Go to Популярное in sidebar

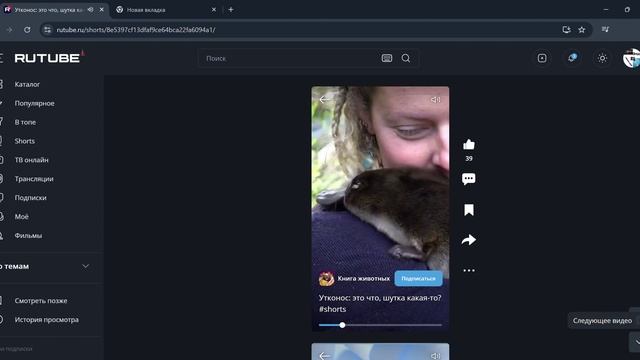(34, 103)
